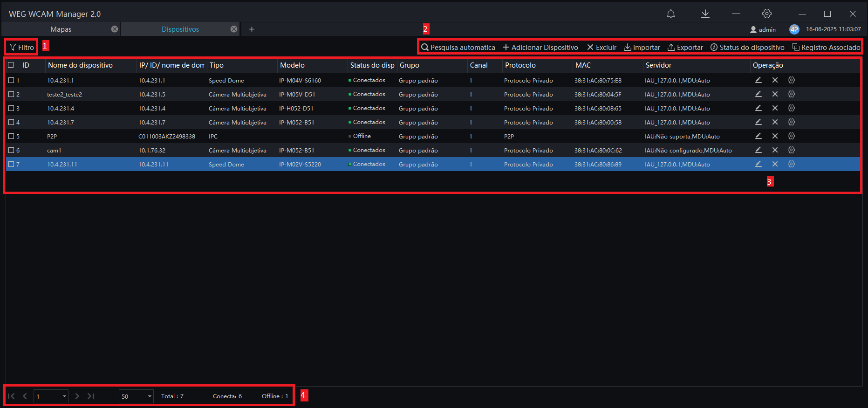Select server cell IAU:Não suporta,MDU:Auto
Screen dimensions: 868x408
[682, 137]
